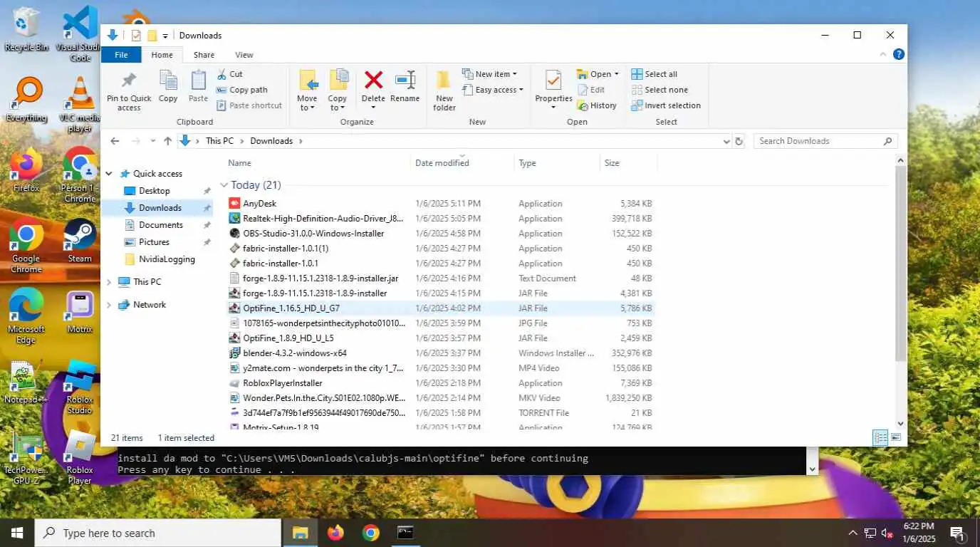Image resolution: width=980 pixels, height=547 pixels.
Task: Collapse the ribbon with the chevron
Action: point(883,54)
